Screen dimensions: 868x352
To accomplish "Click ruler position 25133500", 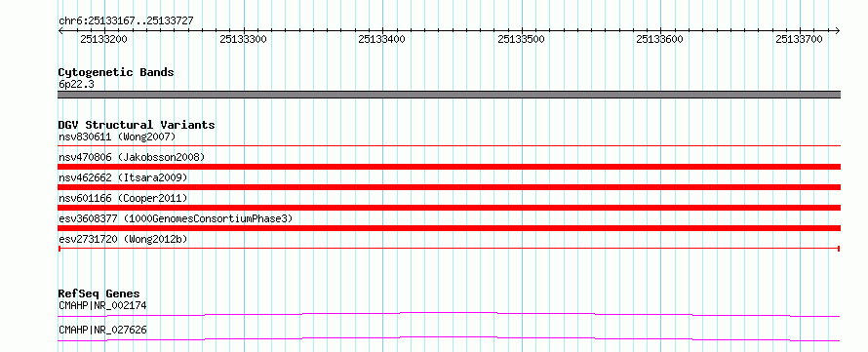I will click(x=521, y=39).
